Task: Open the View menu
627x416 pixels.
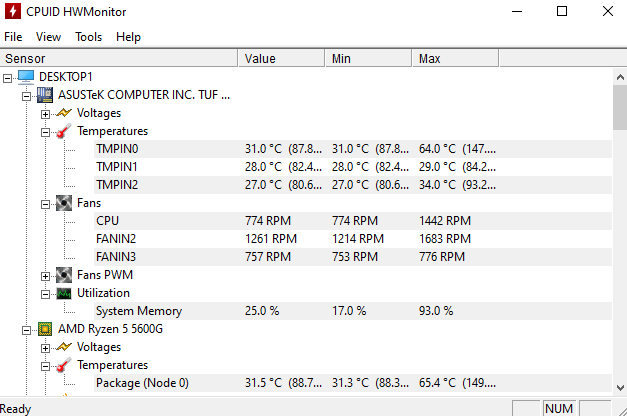Action: tap(48, 37)
